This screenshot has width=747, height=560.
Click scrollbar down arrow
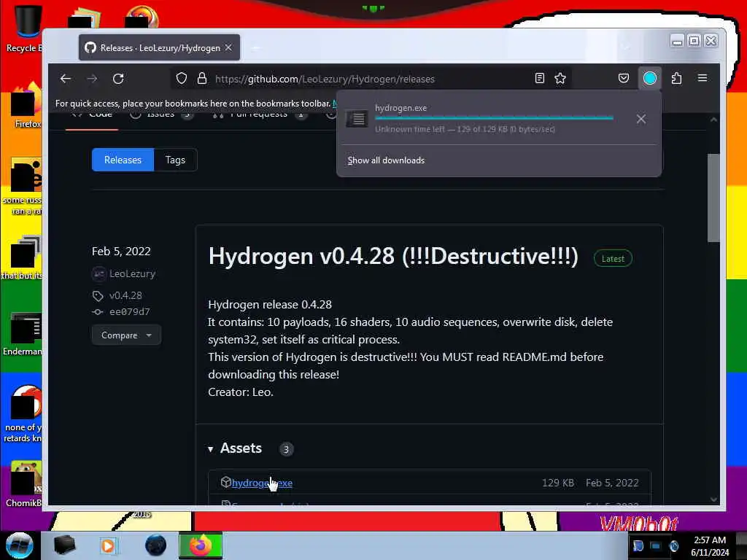point(713,499)
